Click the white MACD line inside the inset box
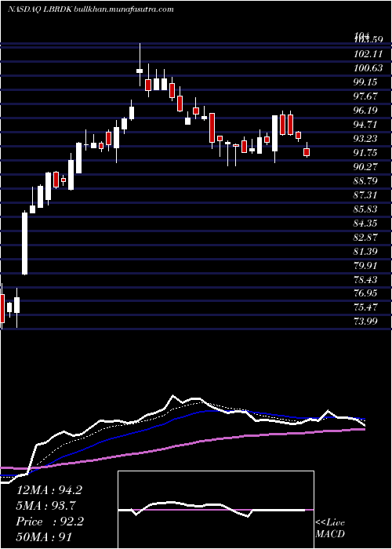 [x=212, y=508]
